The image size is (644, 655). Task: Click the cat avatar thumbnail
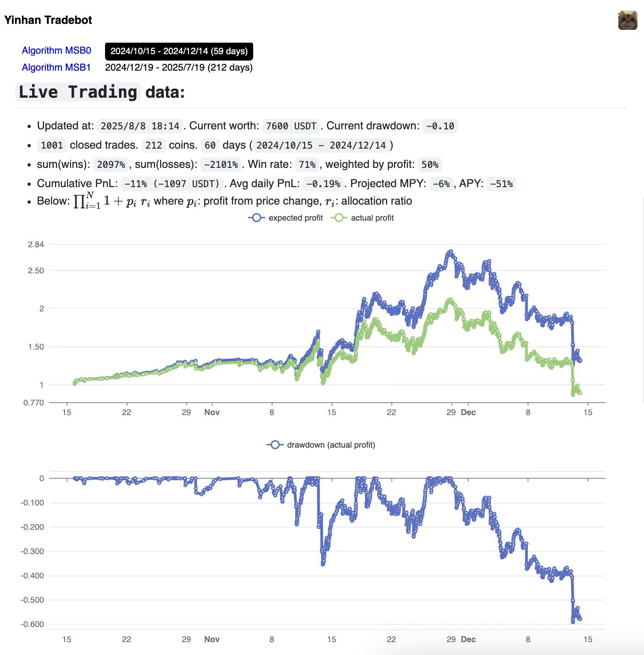click(x=627, y=20)
